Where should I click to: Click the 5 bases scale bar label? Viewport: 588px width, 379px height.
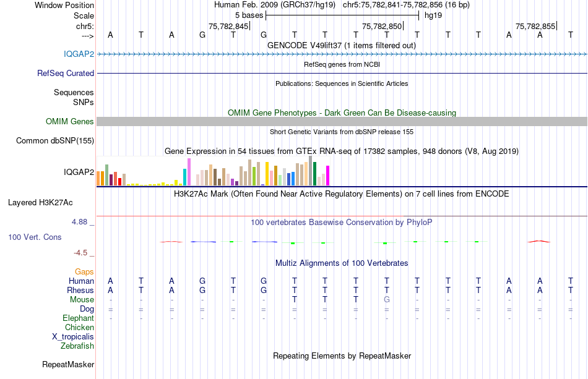249,15
